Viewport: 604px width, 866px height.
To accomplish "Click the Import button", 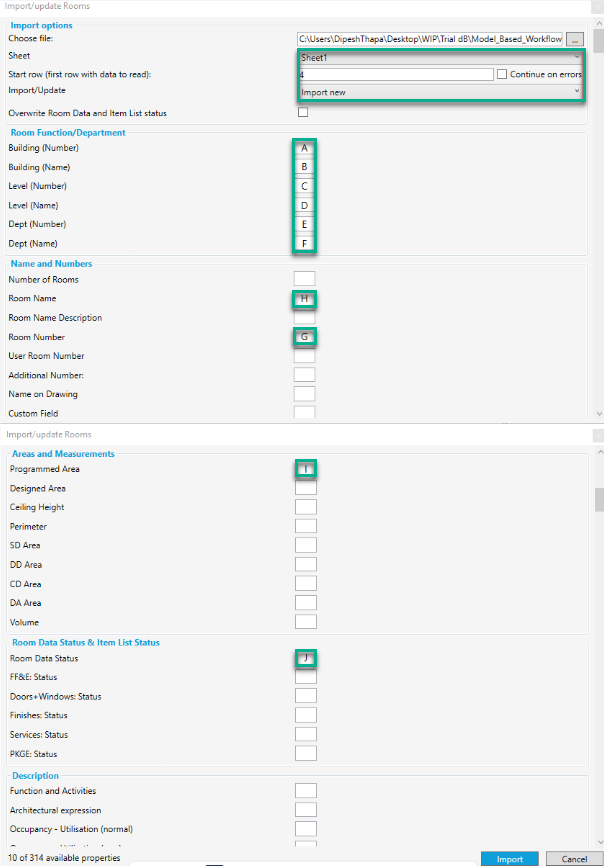I will 509,859.
